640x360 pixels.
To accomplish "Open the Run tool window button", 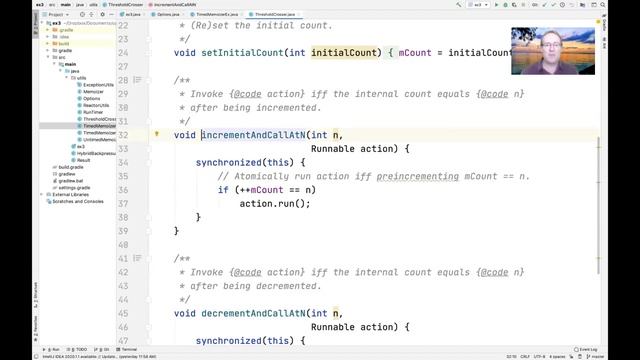I will (51, 350).
